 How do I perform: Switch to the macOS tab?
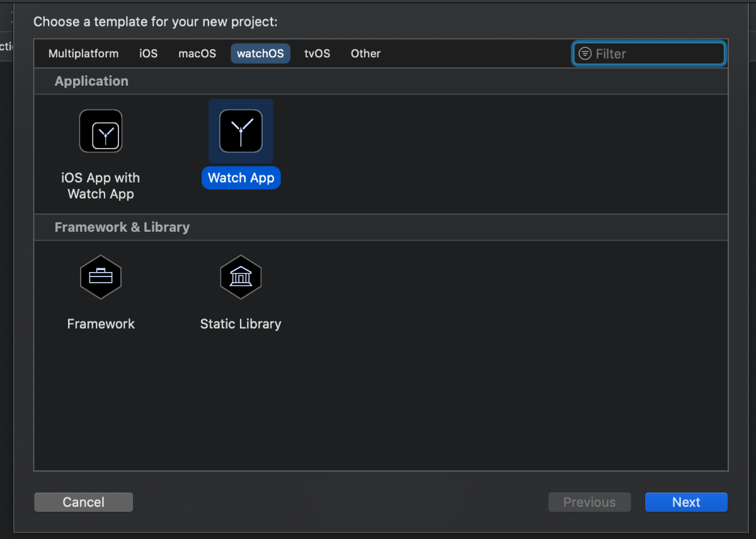coord(197,54)
